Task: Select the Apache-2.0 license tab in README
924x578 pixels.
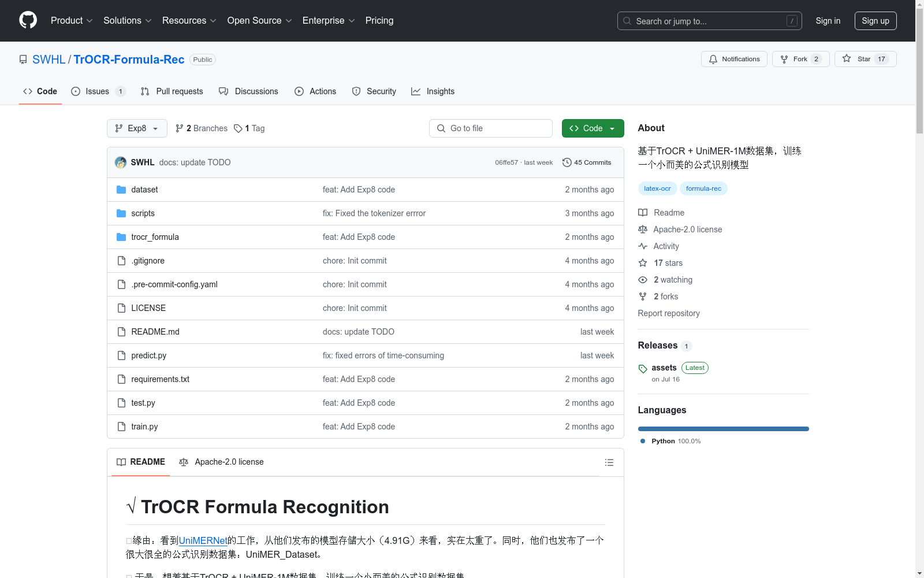Action: tap(222, 462)
